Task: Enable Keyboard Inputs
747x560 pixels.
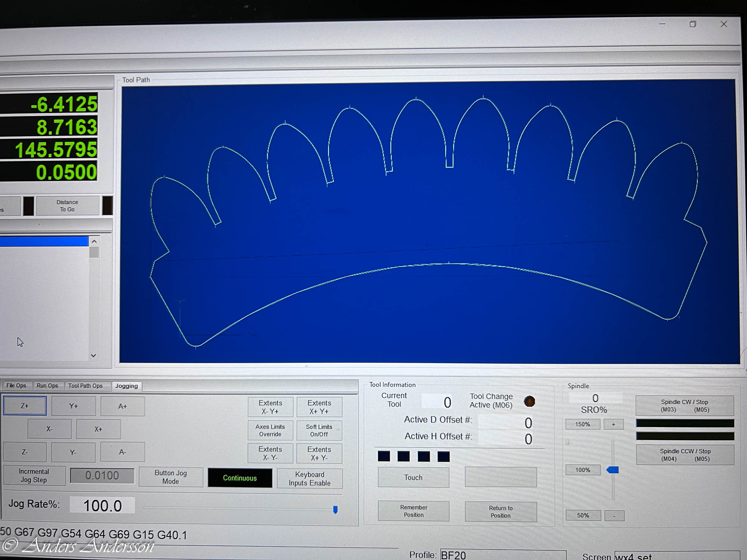Action: tap(310, 479)
